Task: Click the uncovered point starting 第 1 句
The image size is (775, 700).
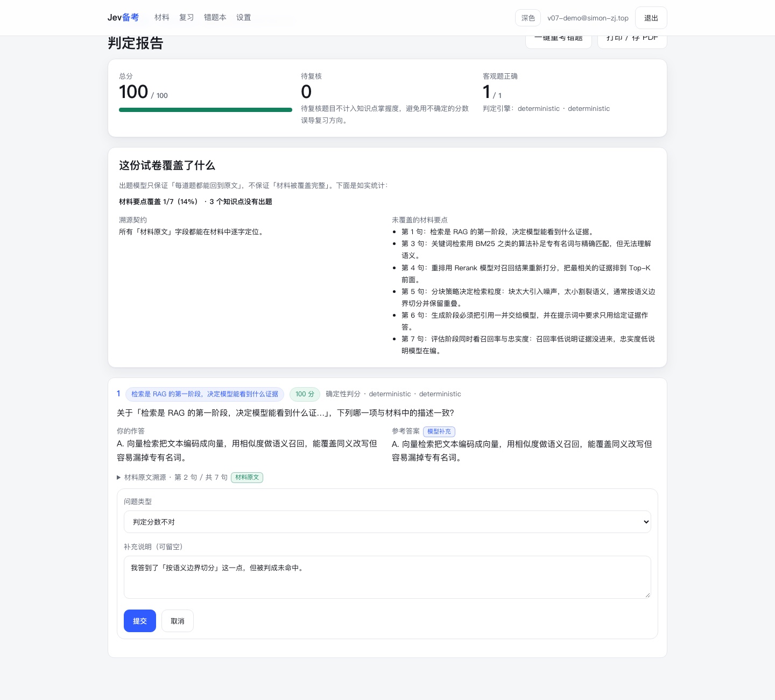Action: point(498,232)
